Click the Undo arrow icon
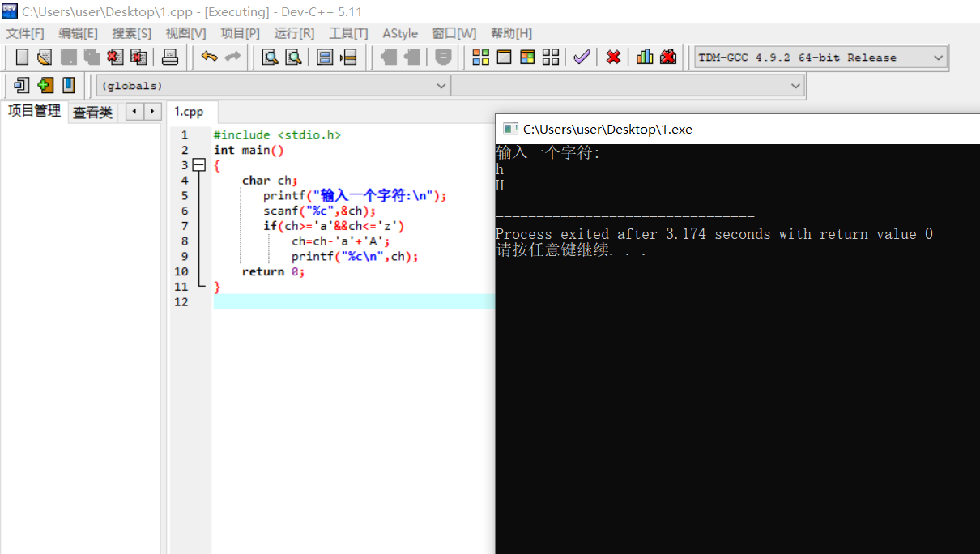Image resolution: width=980 pixels, height=554 pixels. click(210, 58)
